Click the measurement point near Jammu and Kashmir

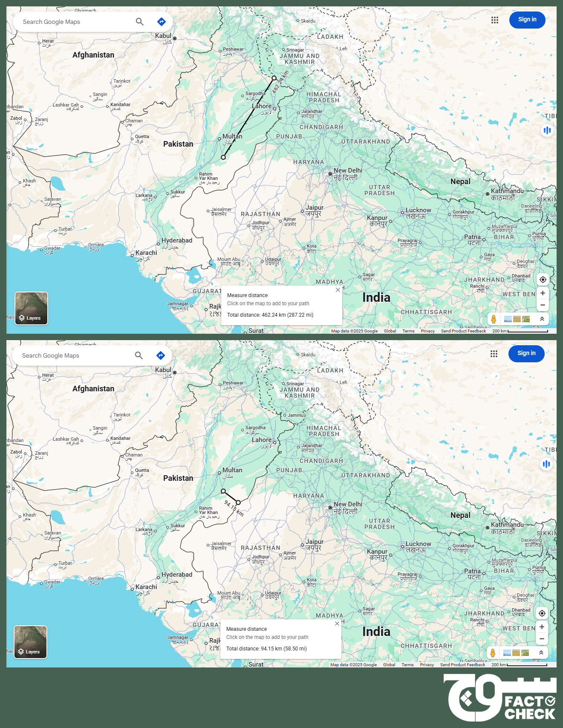[x=274, y=78]
